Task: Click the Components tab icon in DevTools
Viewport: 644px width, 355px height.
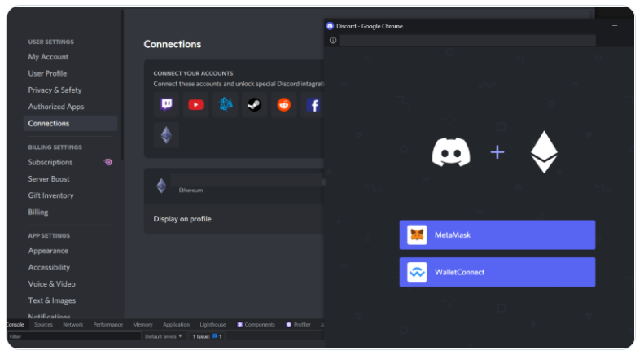Action: click(x=240, y=325)
